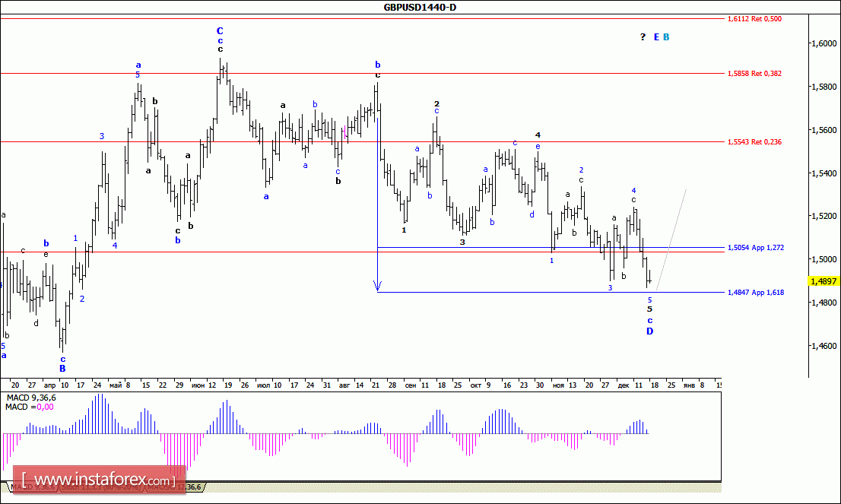Select the grey upward projection trend line
Viewport: 841px width, 504px height.
671,240
